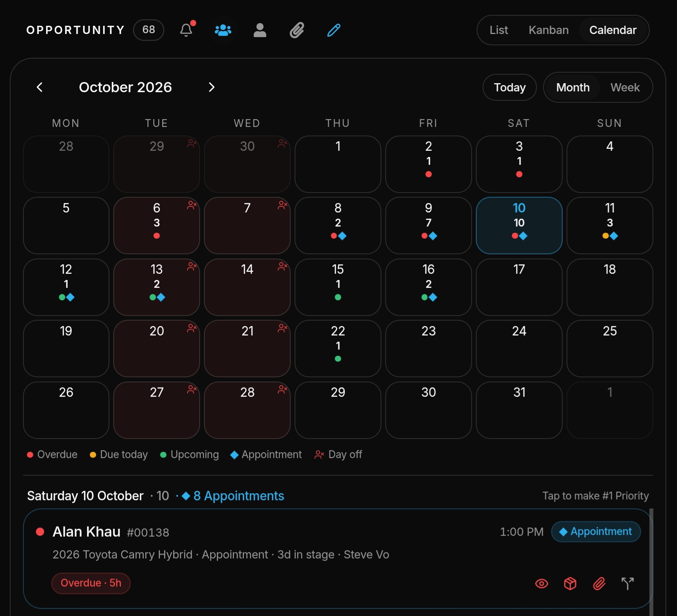Select October 11 day cell
677x616 pixels.
[610, 225]
